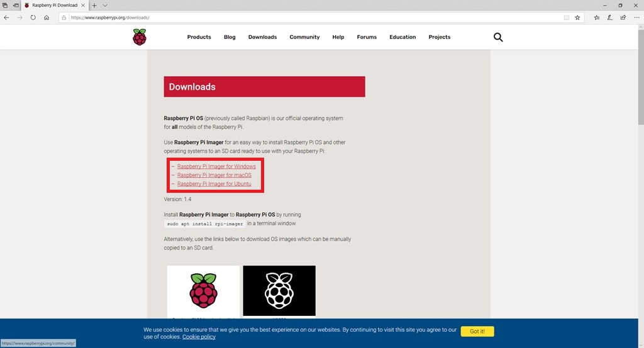Open the Blog menu item
This screenshot has height=348, width=644.
230,37
